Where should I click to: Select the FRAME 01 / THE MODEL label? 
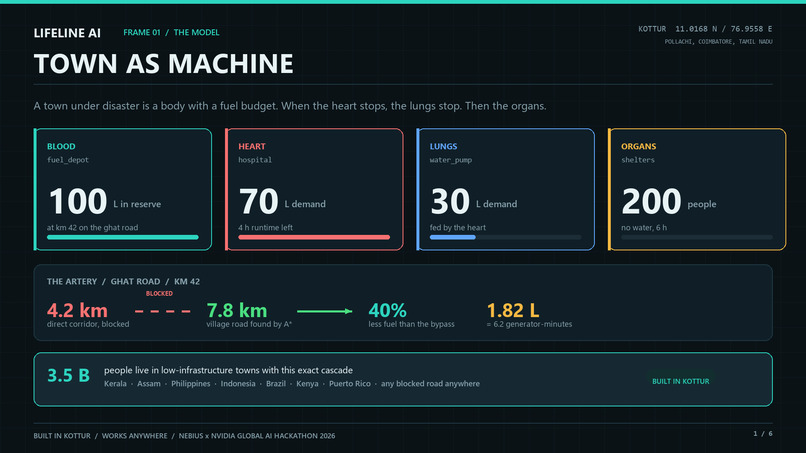pyautogui.click(x=171, y=32)
